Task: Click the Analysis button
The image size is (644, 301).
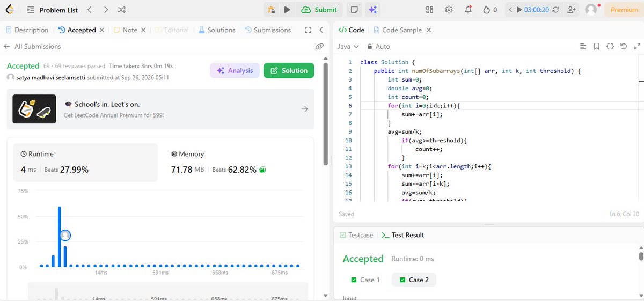Action: [x=235, y=70]
